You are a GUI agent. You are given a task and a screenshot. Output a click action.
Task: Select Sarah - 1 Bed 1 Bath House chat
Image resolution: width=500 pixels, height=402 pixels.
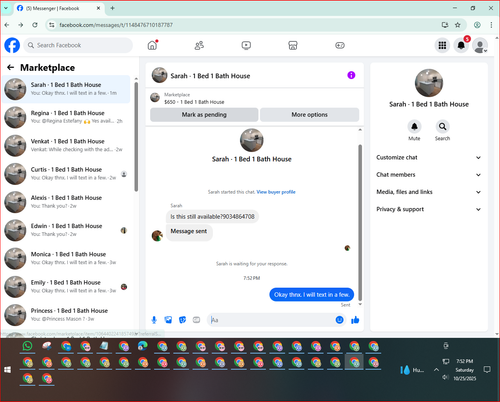pyautogui.click(x=66, y=89)
